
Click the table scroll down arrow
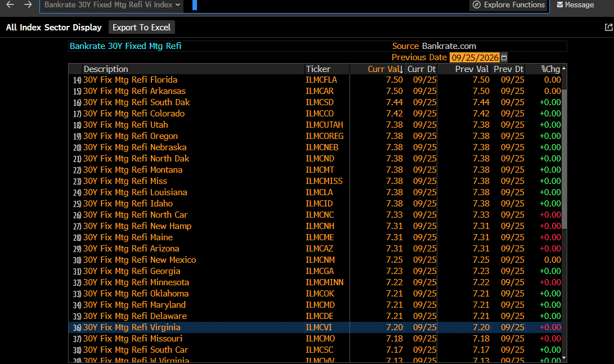[564, 358]
